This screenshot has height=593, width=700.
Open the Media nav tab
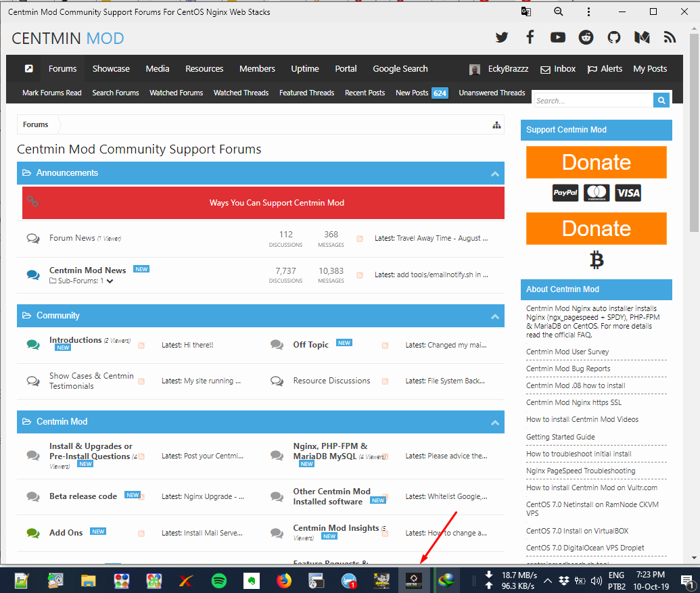pos(157,69)
